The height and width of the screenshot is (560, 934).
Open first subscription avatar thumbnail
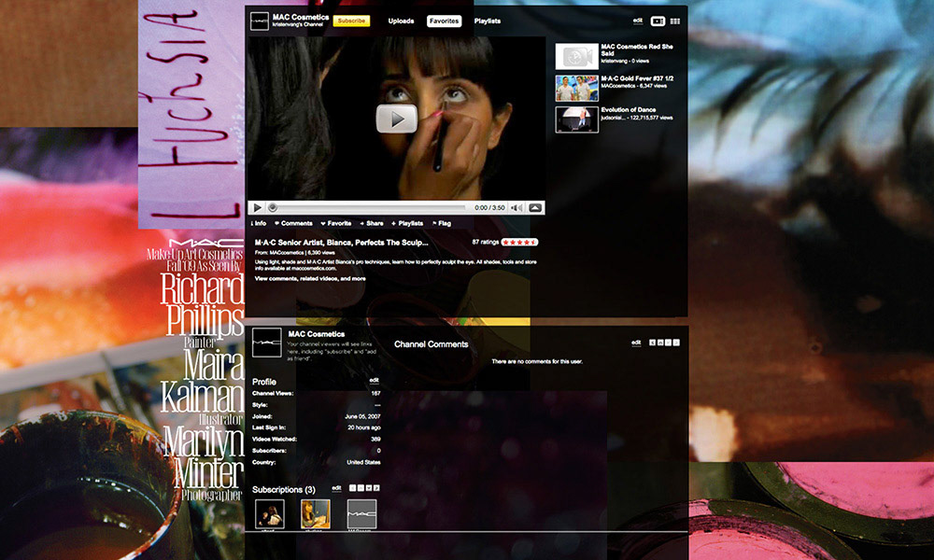point(270,513)
